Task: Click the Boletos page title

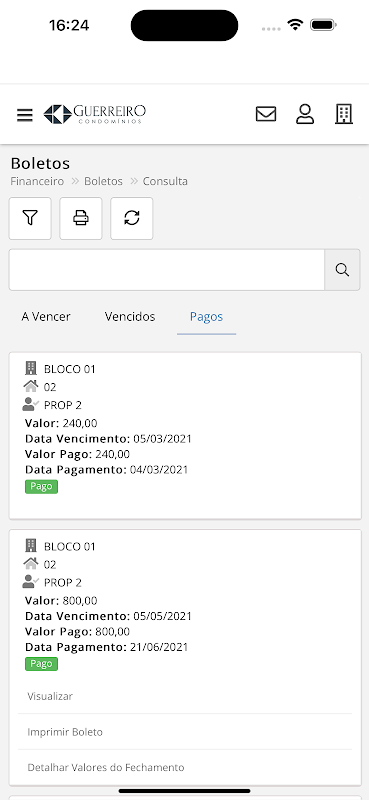Action: point(40,164)
